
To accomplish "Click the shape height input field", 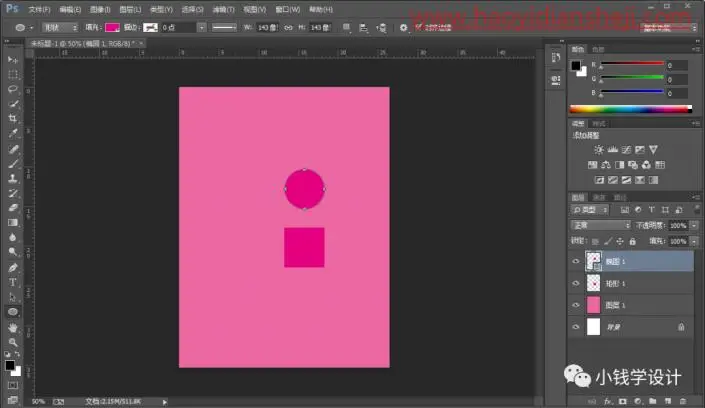I will (x=320, y=27).
